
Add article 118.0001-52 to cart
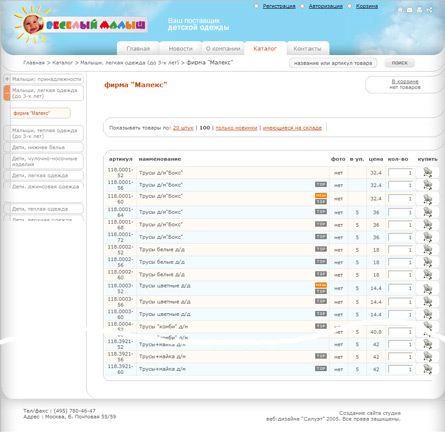pos(427,172)
